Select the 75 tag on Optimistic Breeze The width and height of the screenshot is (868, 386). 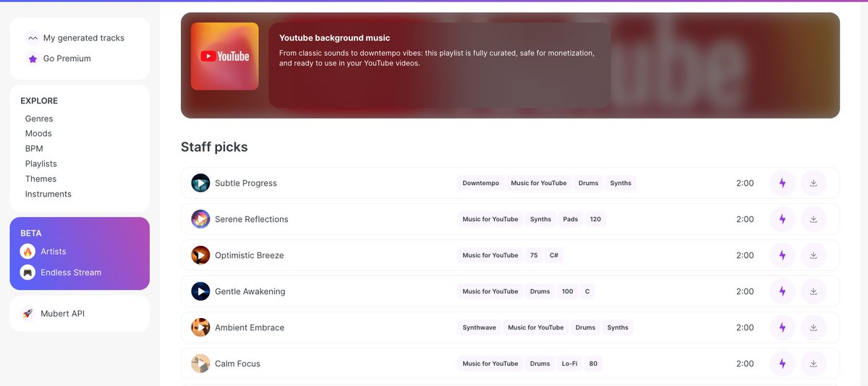[x=534, y=255]
